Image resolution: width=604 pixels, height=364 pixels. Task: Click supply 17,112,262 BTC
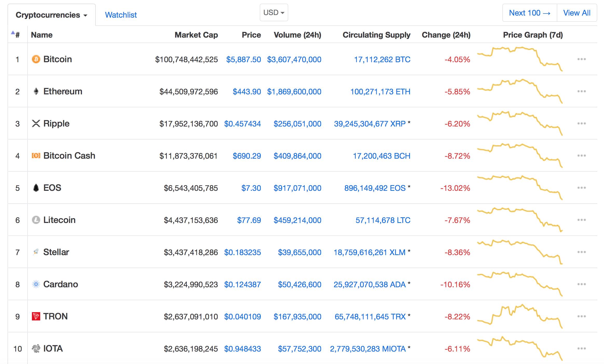382,59
